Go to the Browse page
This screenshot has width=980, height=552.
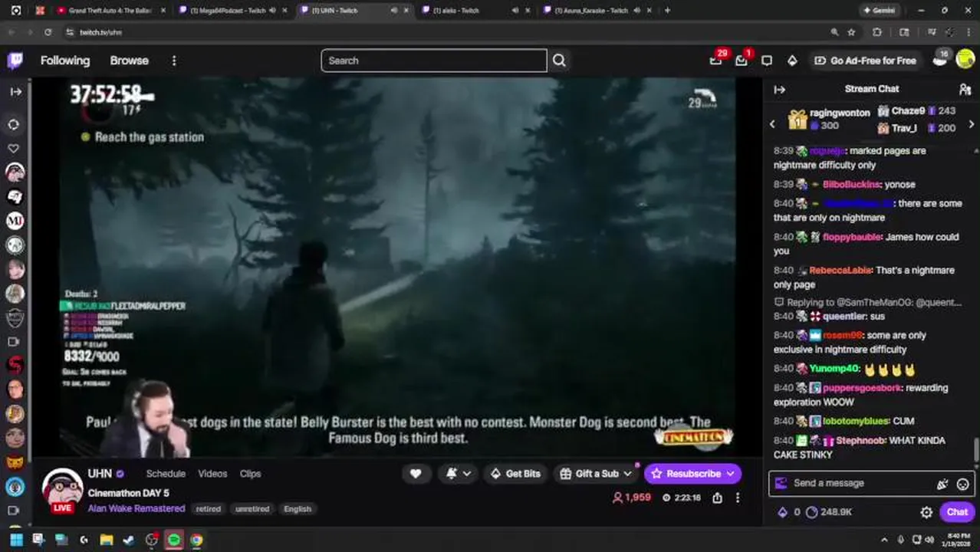click(x=129, y=61)
